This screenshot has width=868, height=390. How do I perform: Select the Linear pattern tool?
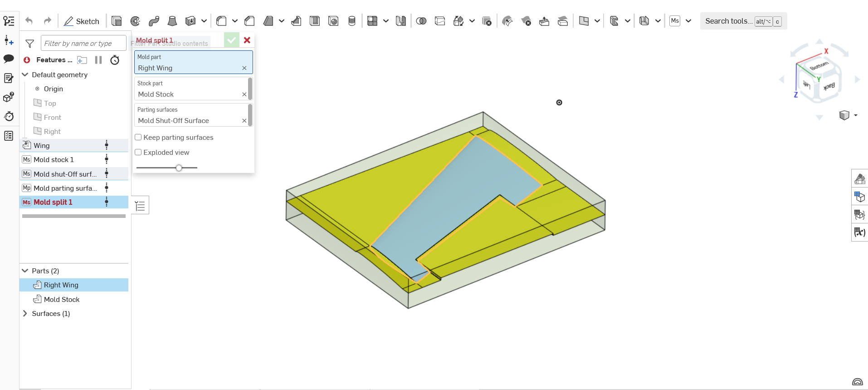click(372, 21)
